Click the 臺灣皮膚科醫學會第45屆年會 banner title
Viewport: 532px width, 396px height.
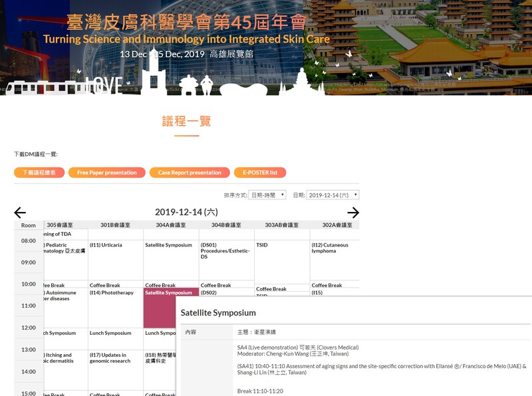click(x=186, y=22)
